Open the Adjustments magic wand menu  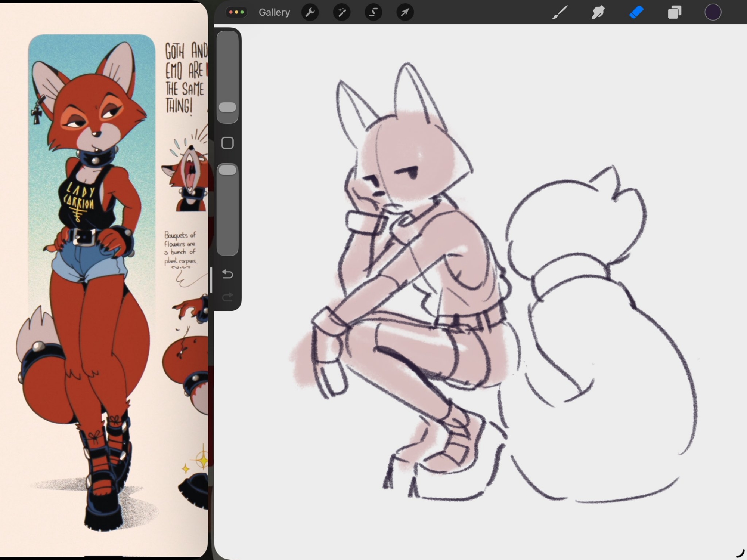click(x=341, y=12)
